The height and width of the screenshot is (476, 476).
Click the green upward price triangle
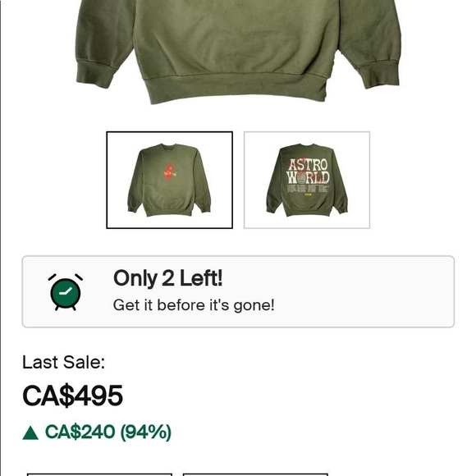pos(30,433)
